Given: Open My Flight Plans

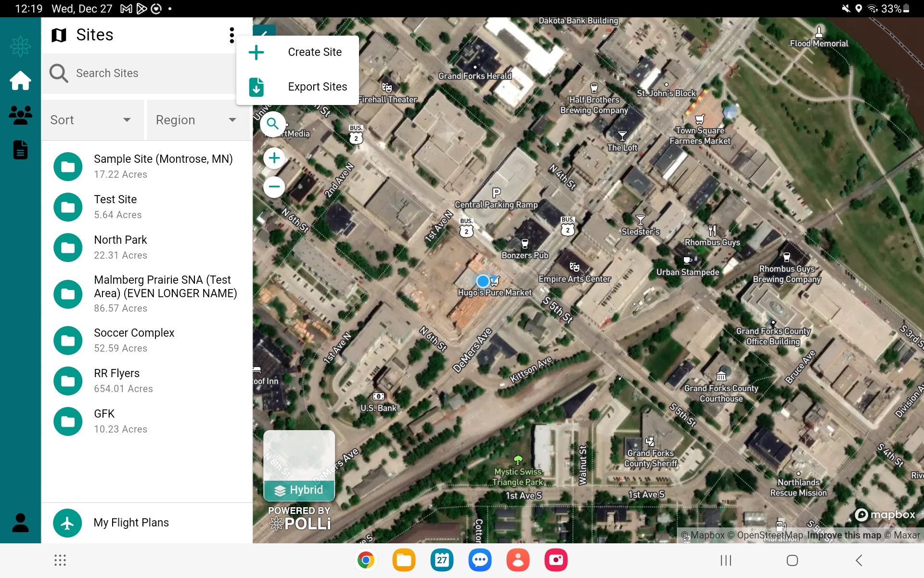Looking at the screenshot, I should [x=131, y=523].
